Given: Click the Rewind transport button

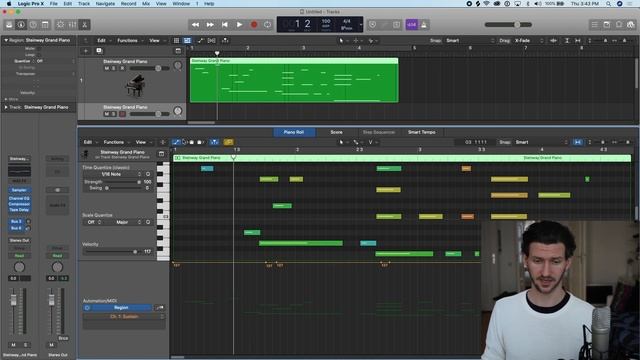Looking at the screenshot, I should 196,25.
